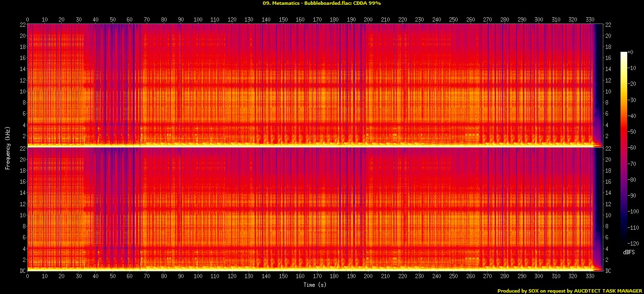The image size is (644, 294).
Task: Click the 100 second mark on the top time axis
Action: pyautogui.click(x=198, y=20)
